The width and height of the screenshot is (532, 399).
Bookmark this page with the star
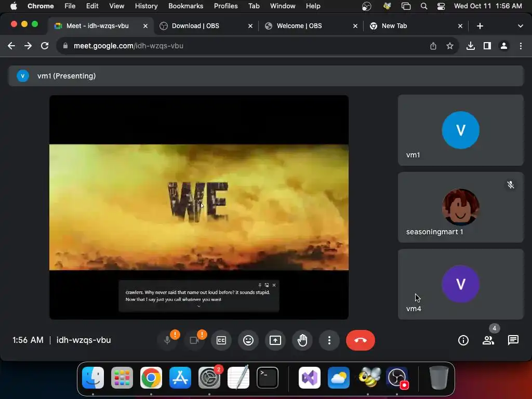click(x=450, y=46)
